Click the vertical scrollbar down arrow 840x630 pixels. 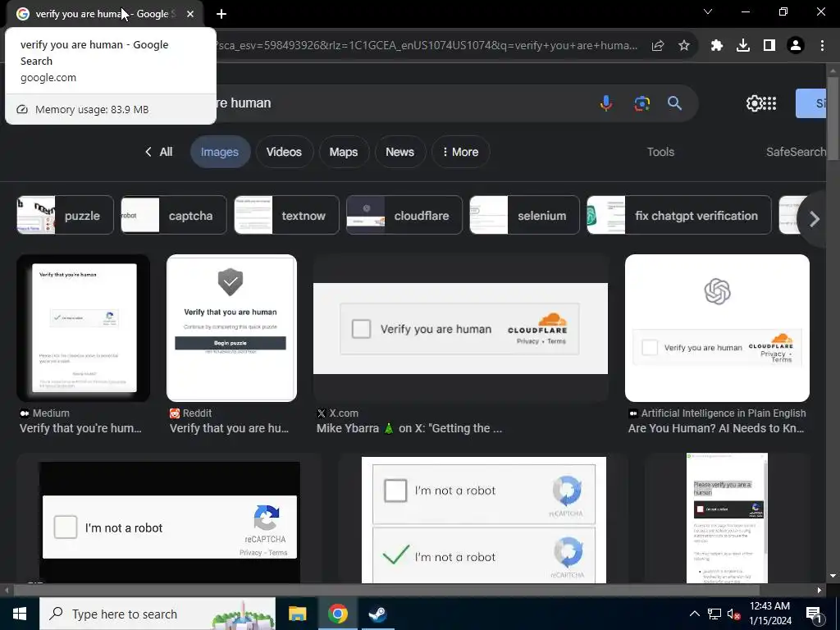(833, 577)
